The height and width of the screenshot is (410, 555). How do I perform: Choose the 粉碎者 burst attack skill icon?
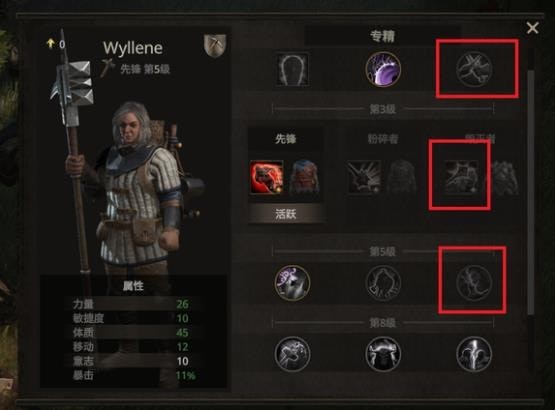tap(364, 177)
